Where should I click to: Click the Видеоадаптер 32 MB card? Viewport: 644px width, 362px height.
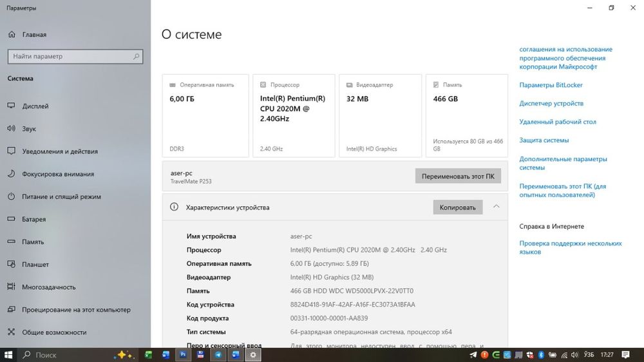tap(381, 115)
